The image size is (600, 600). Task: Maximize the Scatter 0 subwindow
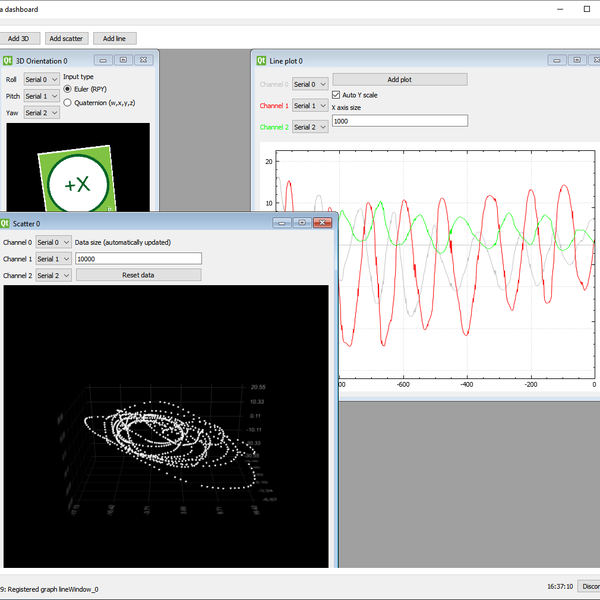[301, 224]
